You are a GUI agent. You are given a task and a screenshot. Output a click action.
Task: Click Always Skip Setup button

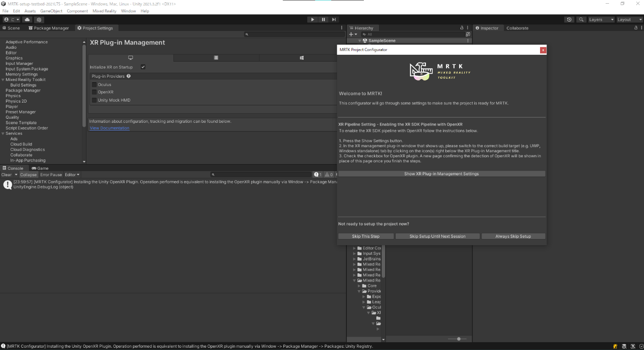tap(513, 236)
